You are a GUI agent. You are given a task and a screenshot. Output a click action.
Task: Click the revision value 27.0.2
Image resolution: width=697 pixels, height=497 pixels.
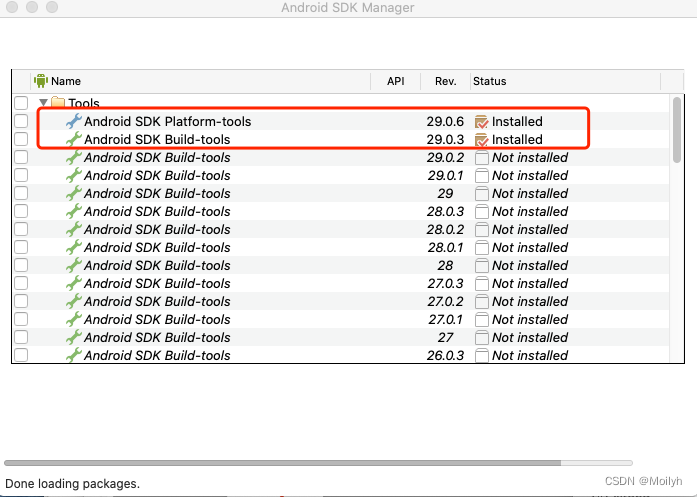(445, 301)
